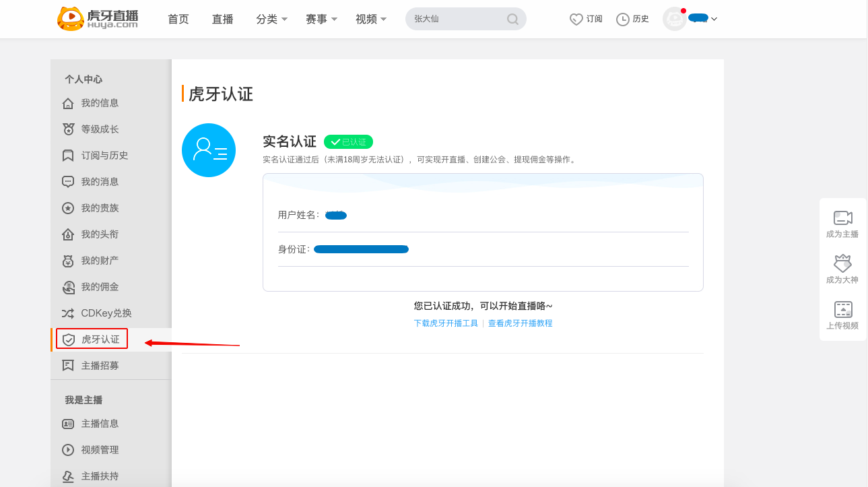Click the 视频管理 play icon
Image resolution: width=868 pixels, height=487 pixels.
pyautogui.click(x=68, y=450)
